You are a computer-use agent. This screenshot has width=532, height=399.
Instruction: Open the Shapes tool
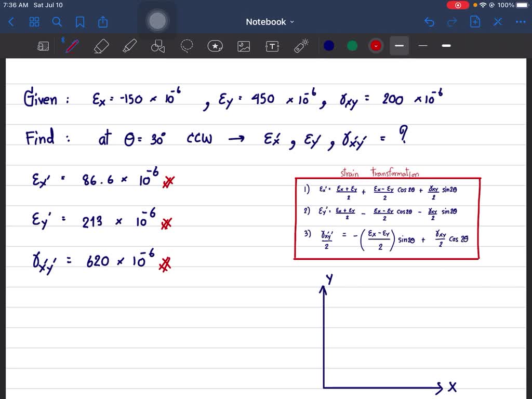pyautogui.click(x=158, y=46)
